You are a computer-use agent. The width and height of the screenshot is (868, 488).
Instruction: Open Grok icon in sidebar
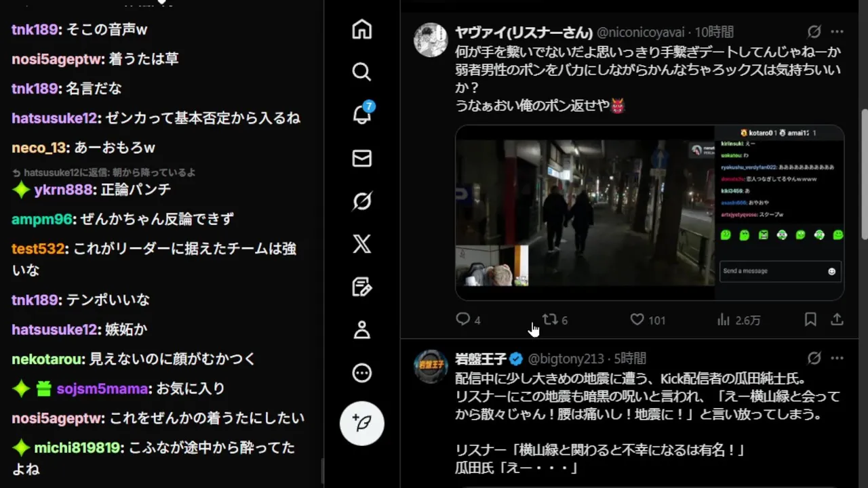point(362,201)
